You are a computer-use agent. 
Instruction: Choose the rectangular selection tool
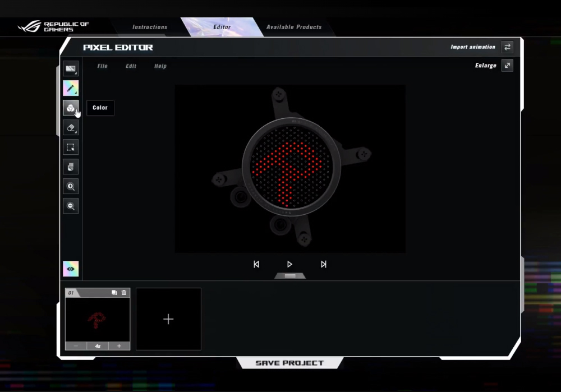(71, 147)
